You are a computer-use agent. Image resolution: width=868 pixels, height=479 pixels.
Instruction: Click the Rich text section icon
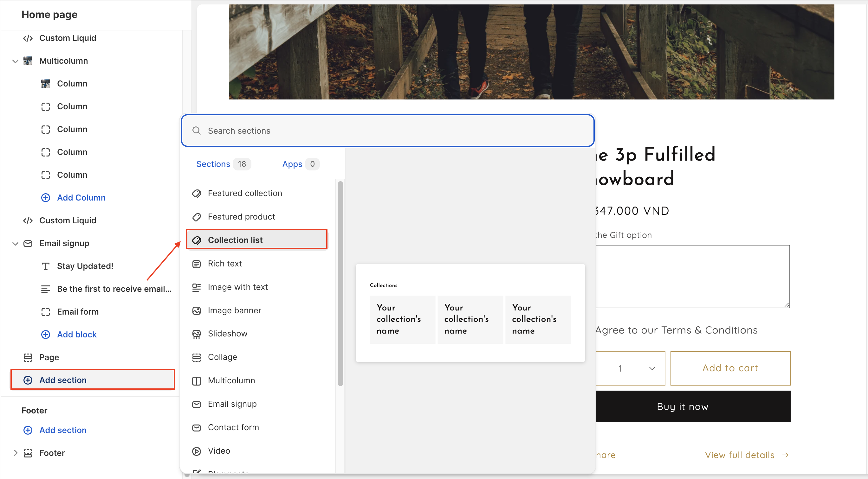[x=197, y=264]
